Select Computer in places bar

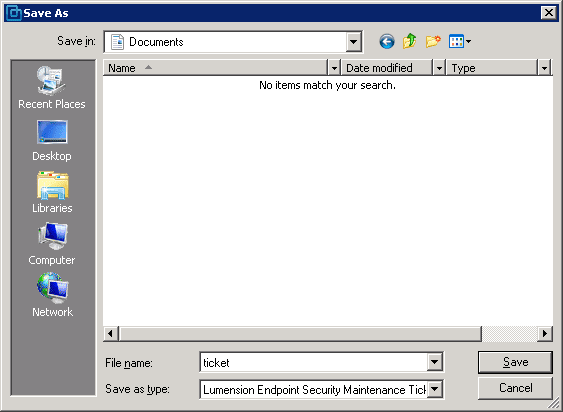[52, 244]
